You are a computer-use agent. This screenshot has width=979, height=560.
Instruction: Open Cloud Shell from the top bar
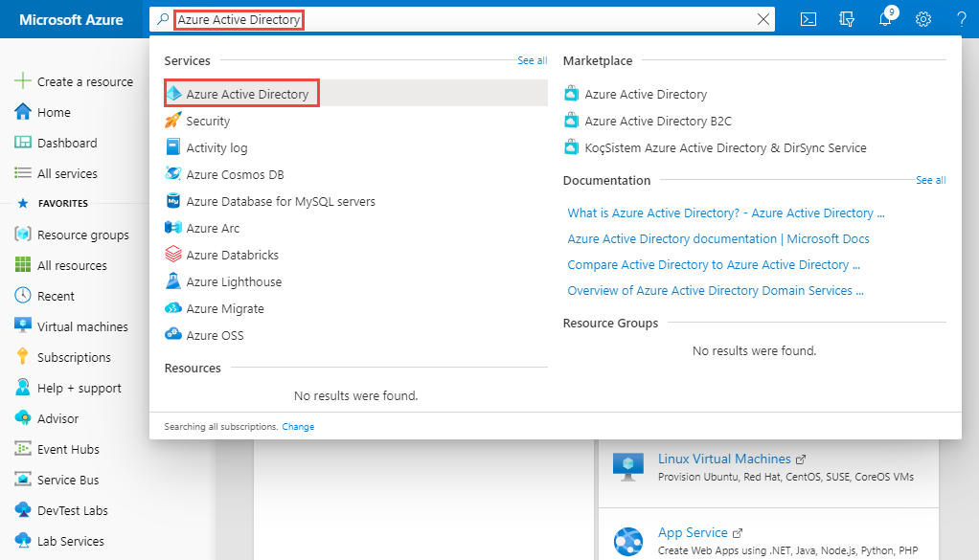tap(808, 18)
